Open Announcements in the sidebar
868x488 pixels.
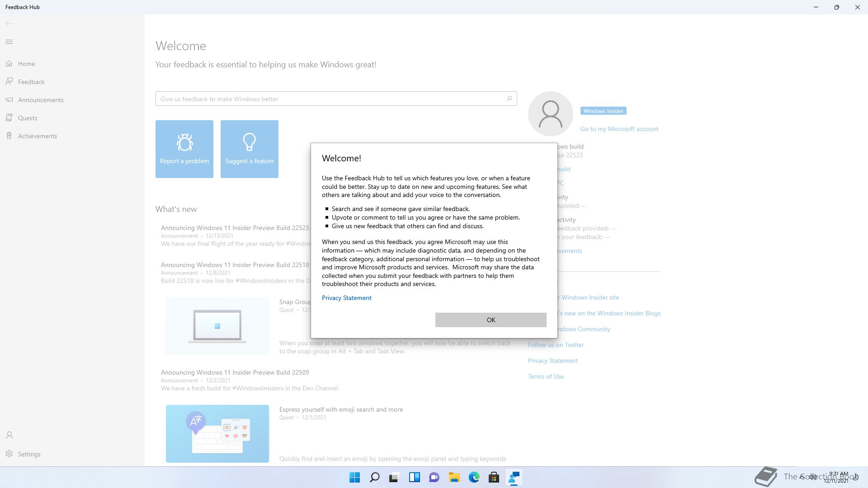click(x=72, y=100)
